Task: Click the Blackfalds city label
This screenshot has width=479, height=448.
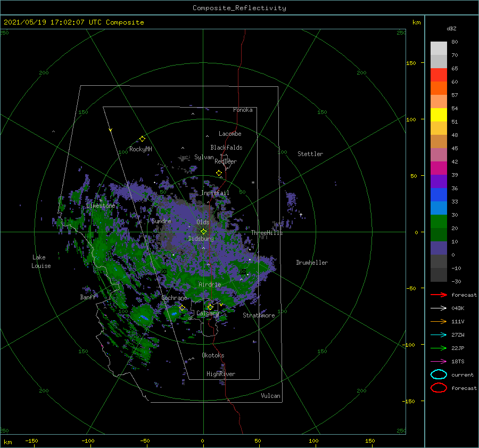Action: (226, 148)
